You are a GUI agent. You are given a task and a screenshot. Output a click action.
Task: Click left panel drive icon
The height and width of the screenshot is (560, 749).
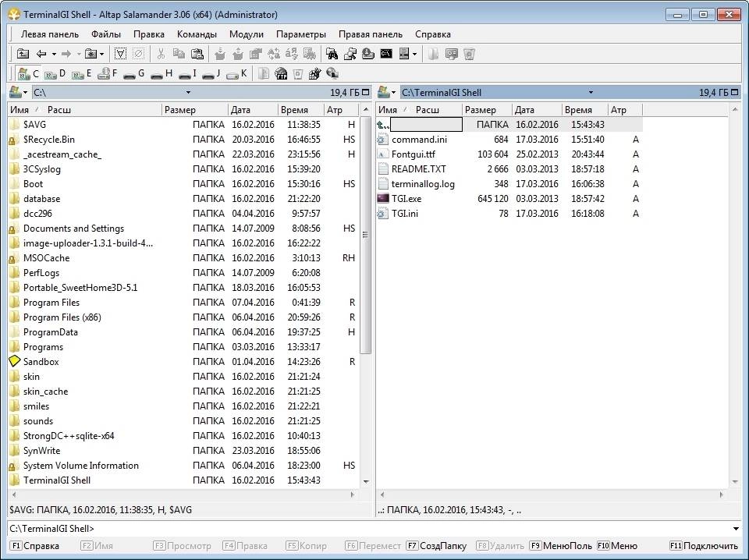(x=16, y=92)
